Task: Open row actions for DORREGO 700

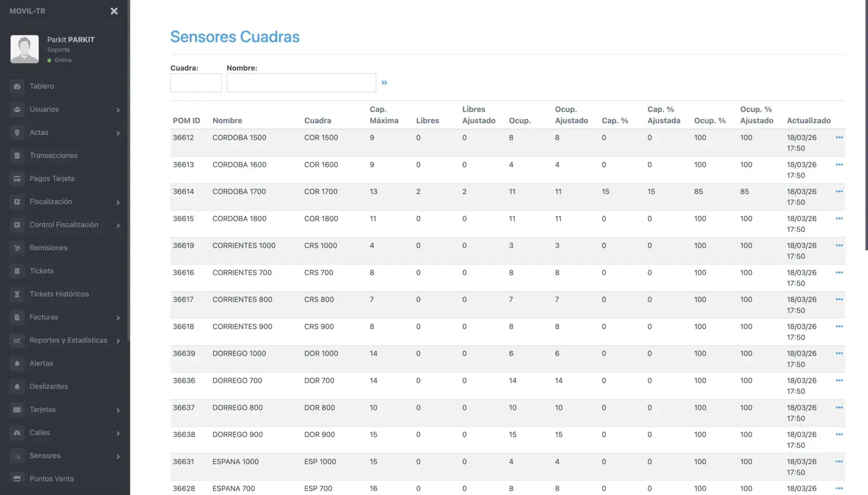Action: point(839,381)
